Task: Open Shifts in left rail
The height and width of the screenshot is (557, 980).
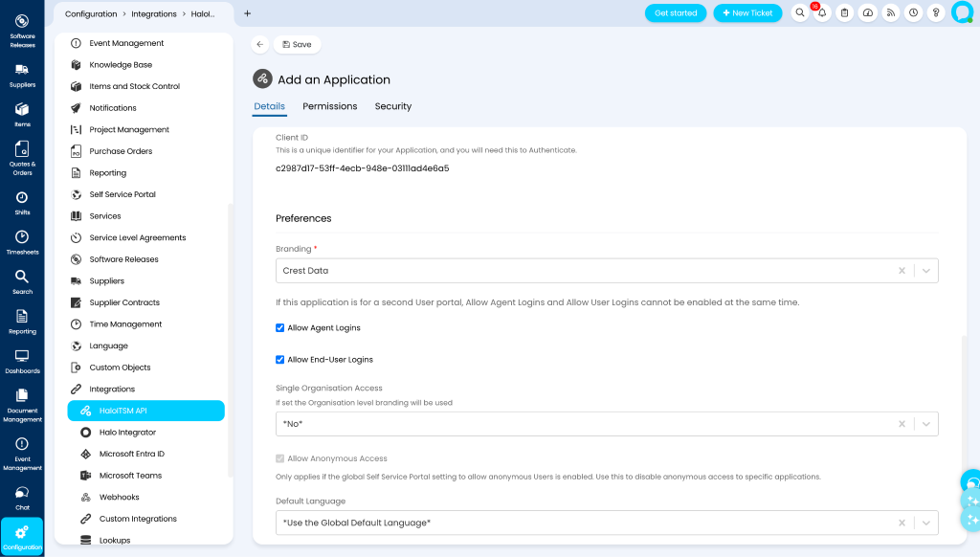Action: click(22, 204)
